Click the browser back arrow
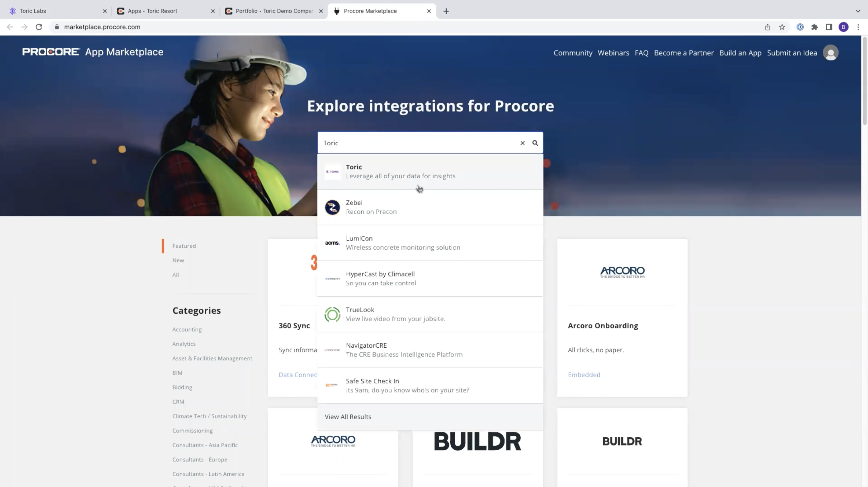The height and width of the screenshot is (487, 868). 10,27
